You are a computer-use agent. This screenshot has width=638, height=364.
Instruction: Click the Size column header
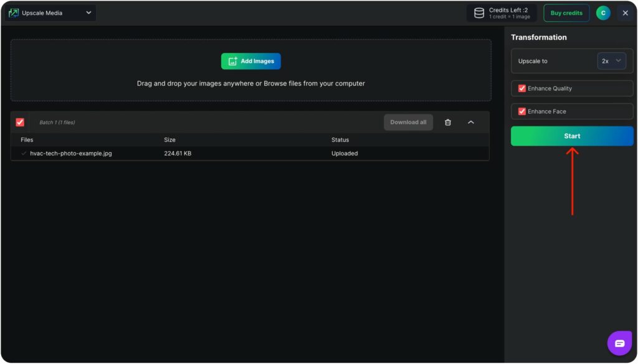(x=169, y=140)
